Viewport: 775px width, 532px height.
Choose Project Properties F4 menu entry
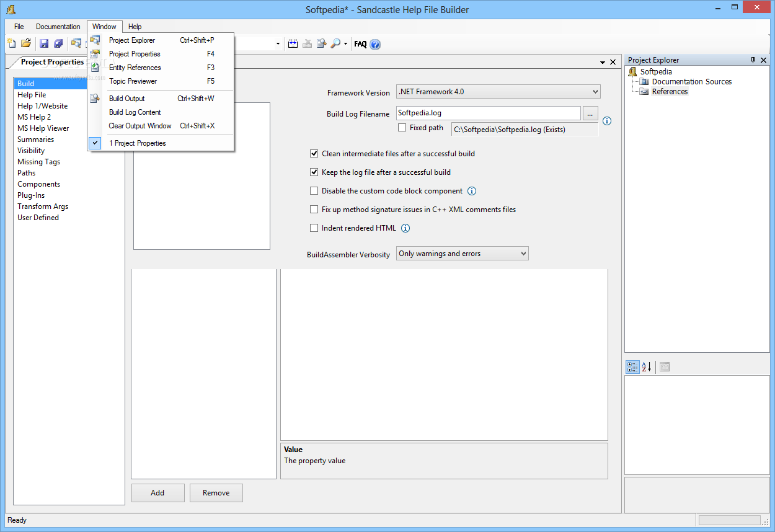[x=161, y=54]
